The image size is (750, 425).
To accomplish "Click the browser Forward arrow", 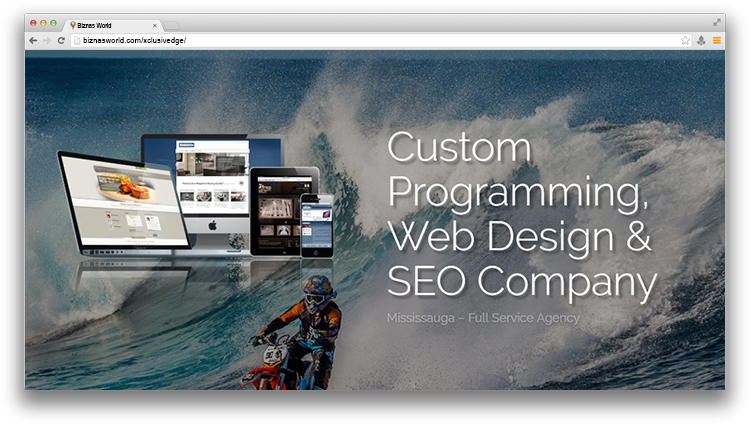I will 47,40.
